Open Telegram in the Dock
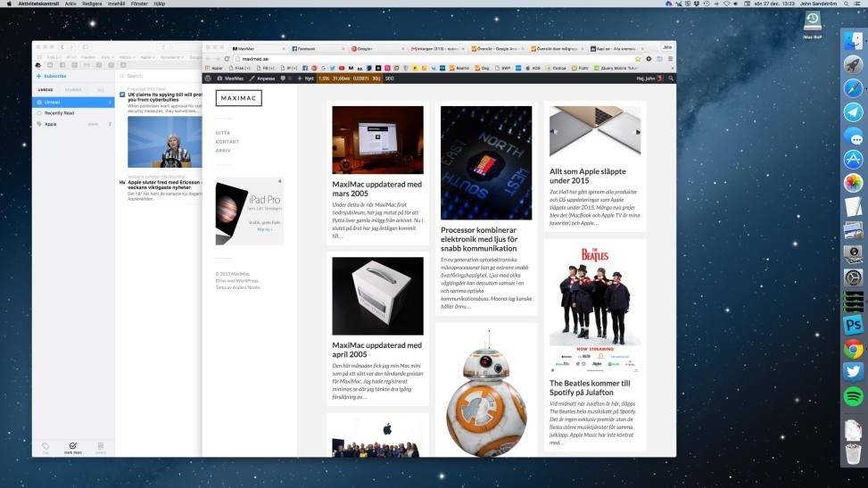 click(x=853, y=112)
